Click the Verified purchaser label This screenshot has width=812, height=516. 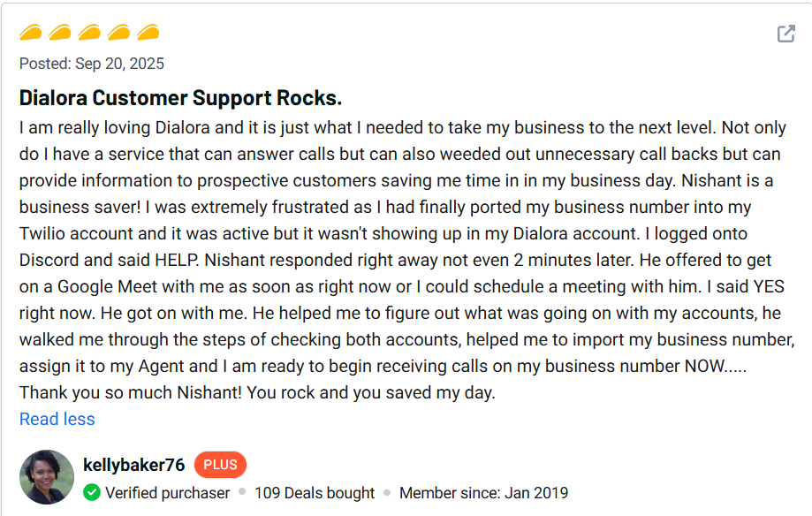[167, 493]
